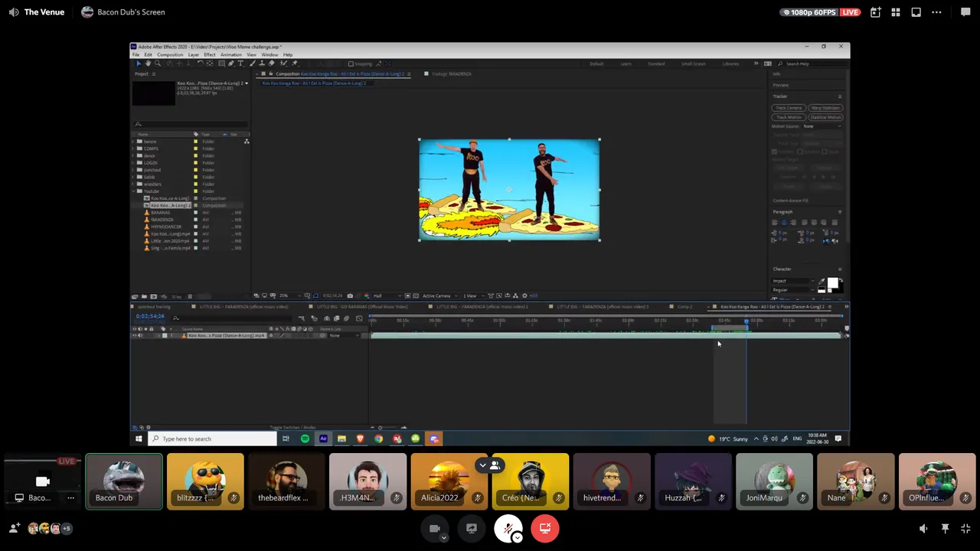Image resolution: width=980 pixels, height=551 pixels.
Task: Click the white fill color swatch
Action: 833,282
